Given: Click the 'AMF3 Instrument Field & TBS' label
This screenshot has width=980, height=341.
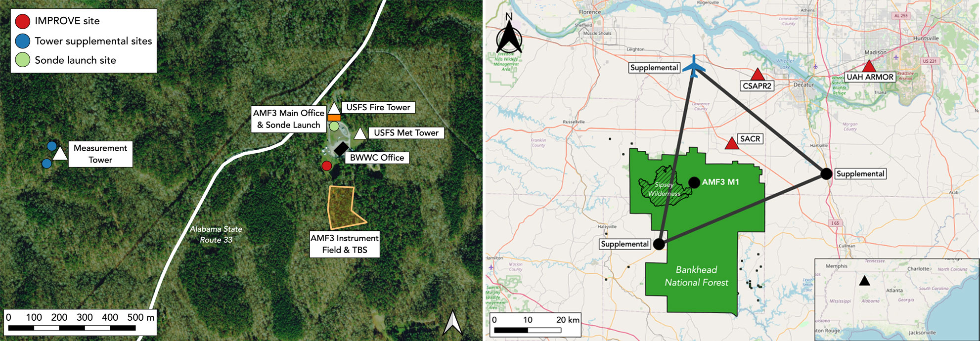Looking at the screenshot, I should (x=345, y=244).
